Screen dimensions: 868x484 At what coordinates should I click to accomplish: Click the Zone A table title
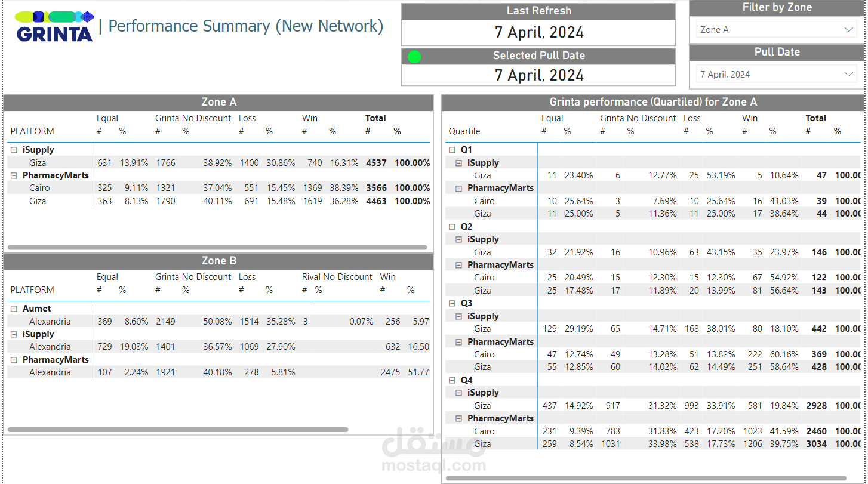point(218,103)
